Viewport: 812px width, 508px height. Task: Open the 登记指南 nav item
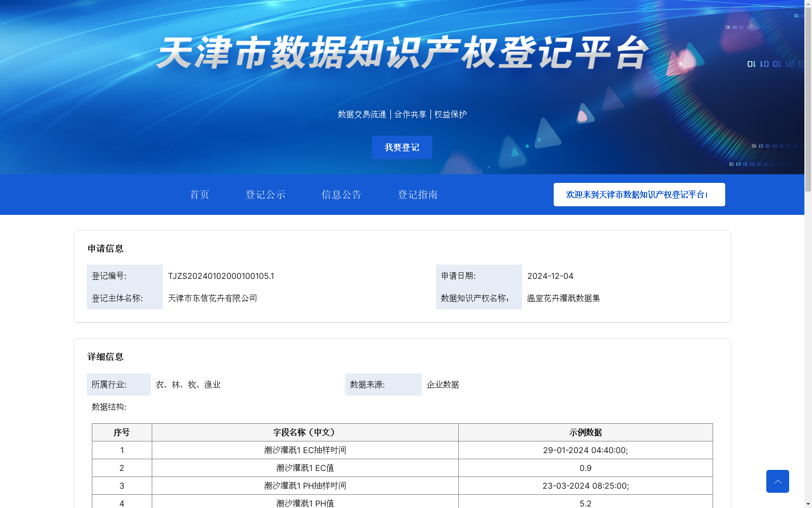(418, 195)
